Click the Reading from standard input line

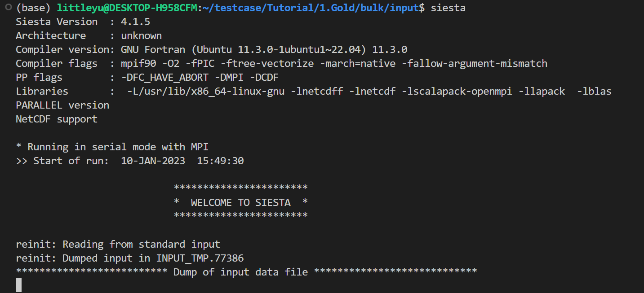pyautogui.click(x=118, y=244)
